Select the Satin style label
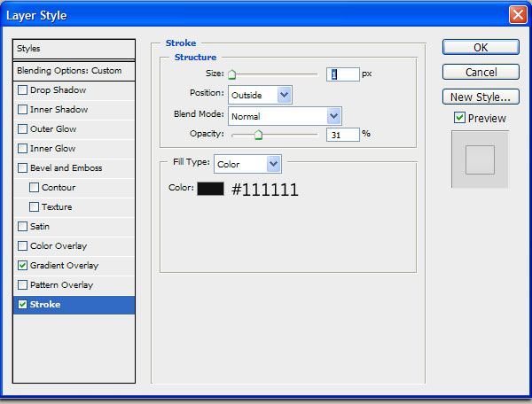The height and width of the screenshot is (404, 532). 40,227
